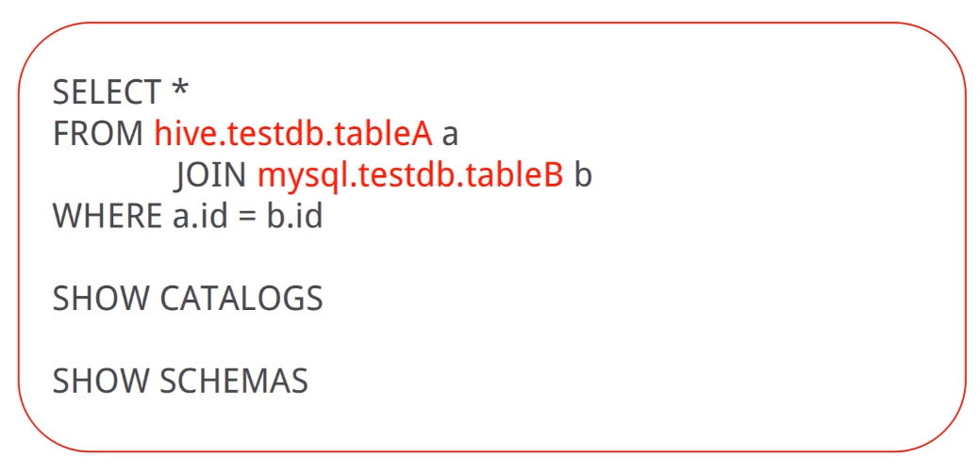Click the SHOW SCHEMAS statement

180,380
